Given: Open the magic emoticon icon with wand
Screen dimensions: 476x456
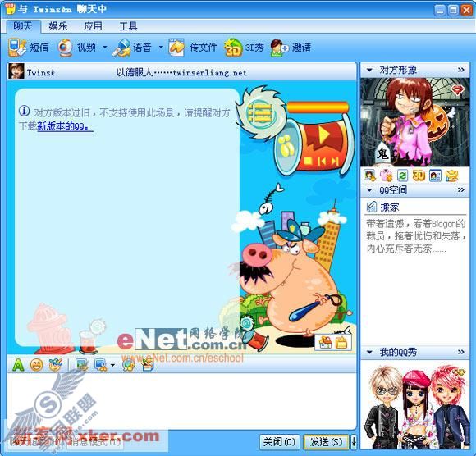Looking at the screenshot, I should pos(55,365).
